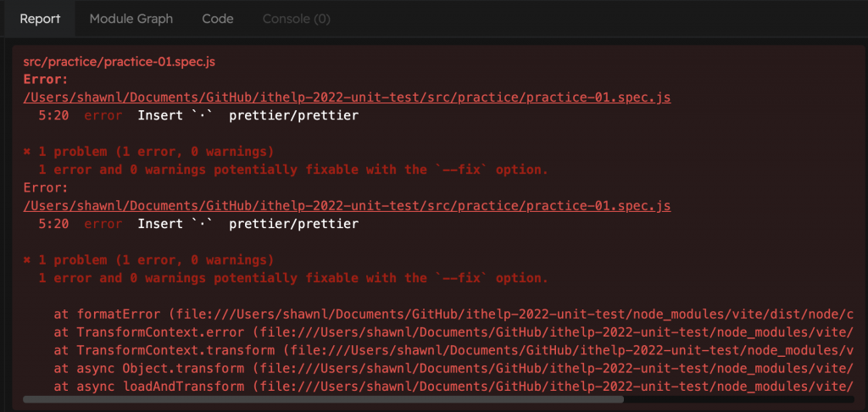Click the first "5:20" line location
The width and height of the screenshot is (868, 412).
point(54,115)
